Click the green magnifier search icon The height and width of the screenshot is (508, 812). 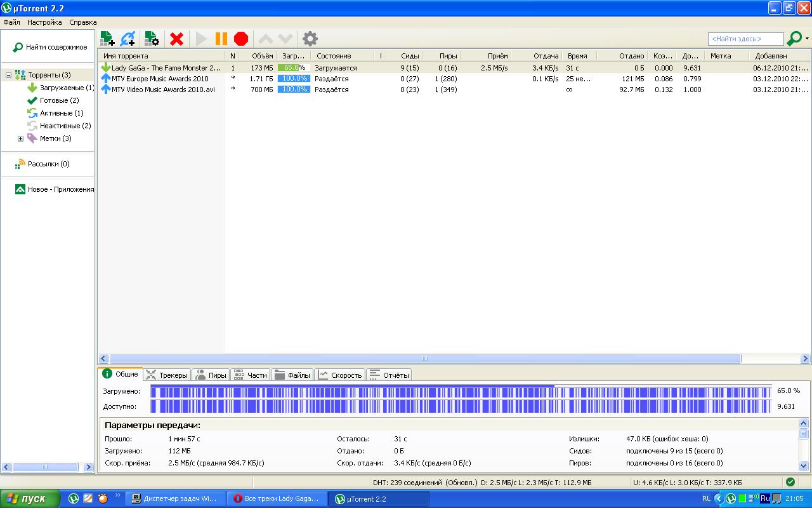pos(794,39)
